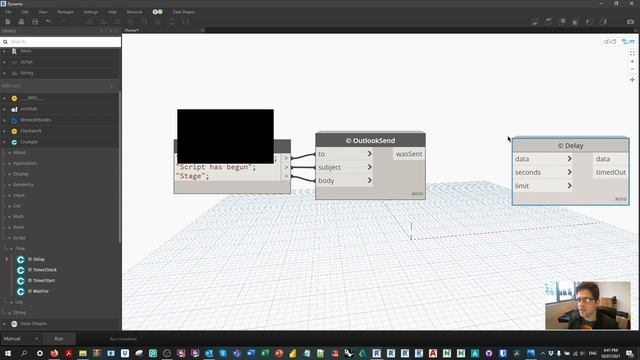Click OutlookSend node lacing 'auto' label
Image resolution: width=640 pixels, height=360 pixels.
pyautogui.click(x=417, y=194)
